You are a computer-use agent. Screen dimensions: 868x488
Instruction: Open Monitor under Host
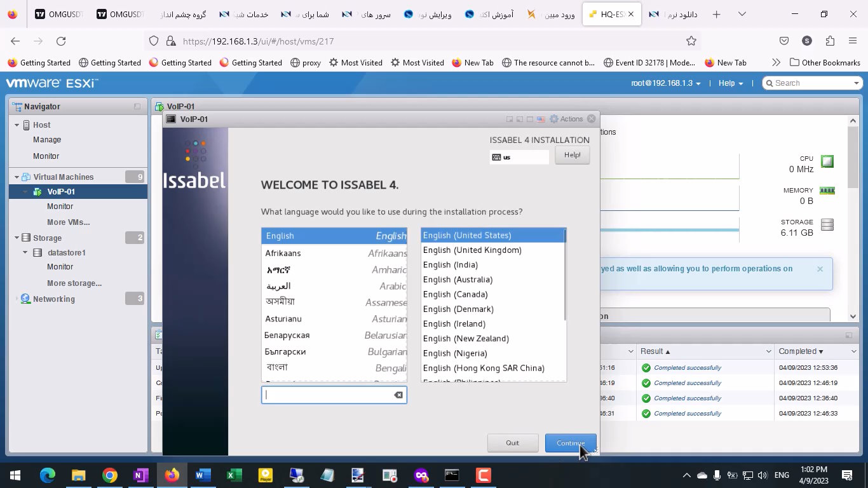pos(46,156)
